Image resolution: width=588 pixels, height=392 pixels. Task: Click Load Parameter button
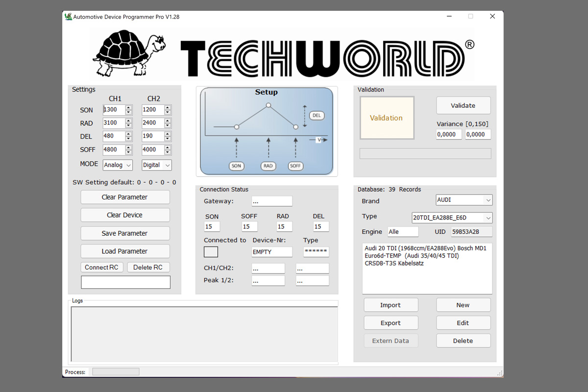coord(125,251)
